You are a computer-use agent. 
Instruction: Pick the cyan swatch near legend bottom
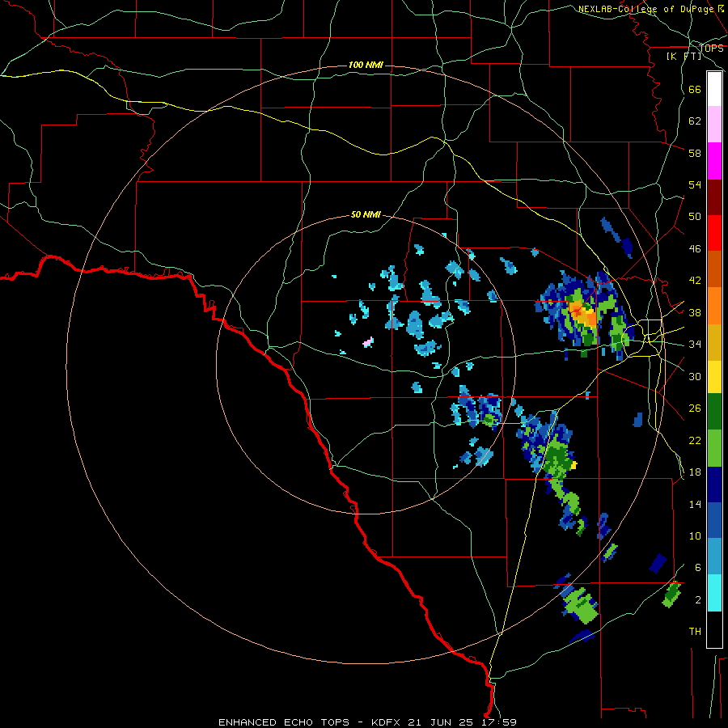point(714,593)
